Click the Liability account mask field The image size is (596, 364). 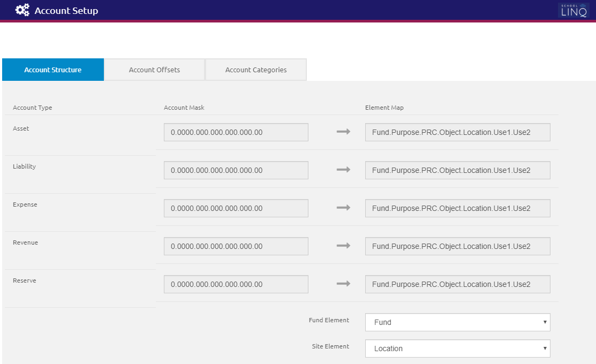(236, 170)
